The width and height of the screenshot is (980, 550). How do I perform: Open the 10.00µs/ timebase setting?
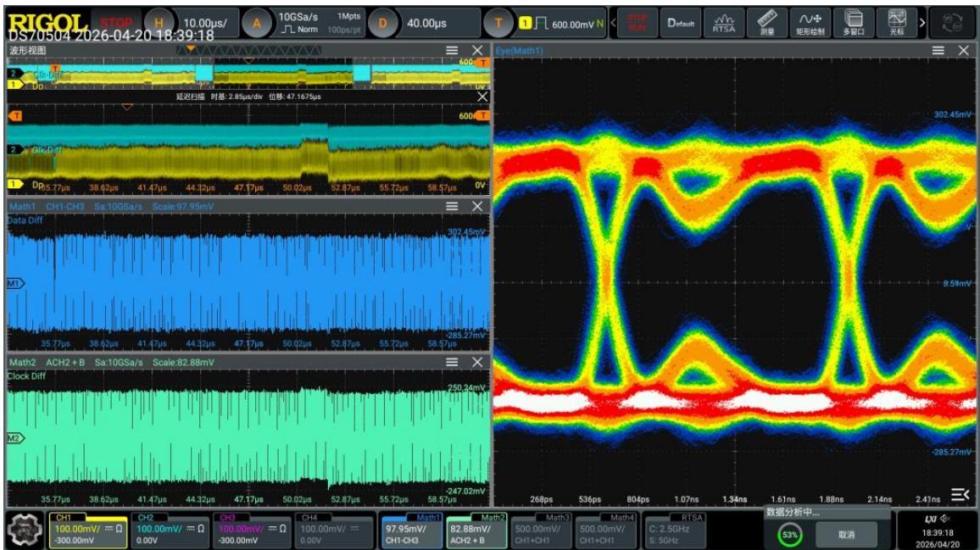205,24
